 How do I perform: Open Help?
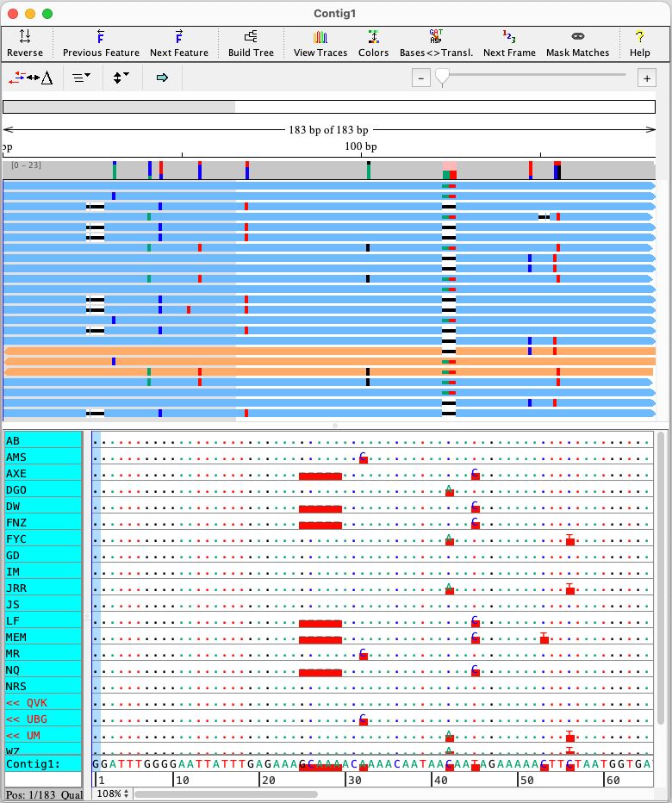pyautogui.click(x=640, y=44)
